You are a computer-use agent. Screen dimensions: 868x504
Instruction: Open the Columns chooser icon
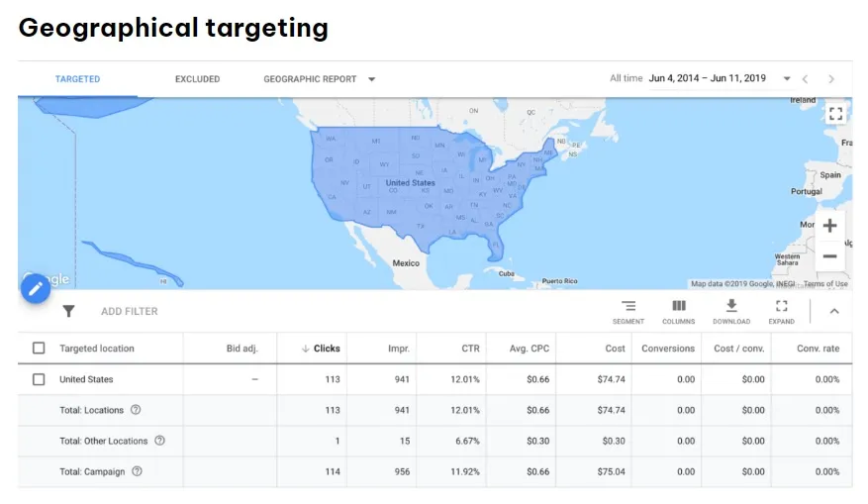(679, 312)
